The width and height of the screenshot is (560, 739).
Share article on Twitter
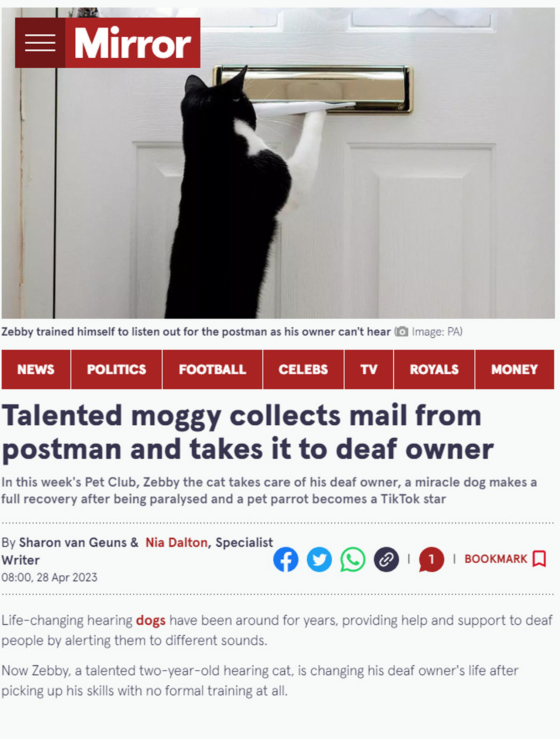(x=319, y=559)
